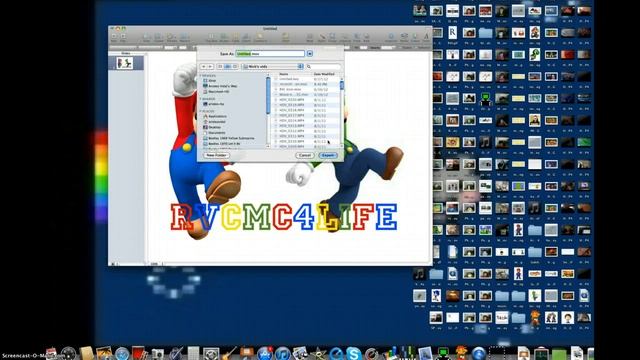Screen dimensions: 640x360
Task: Go forward with the dialog's forward arrow
Action: [210, 66]
